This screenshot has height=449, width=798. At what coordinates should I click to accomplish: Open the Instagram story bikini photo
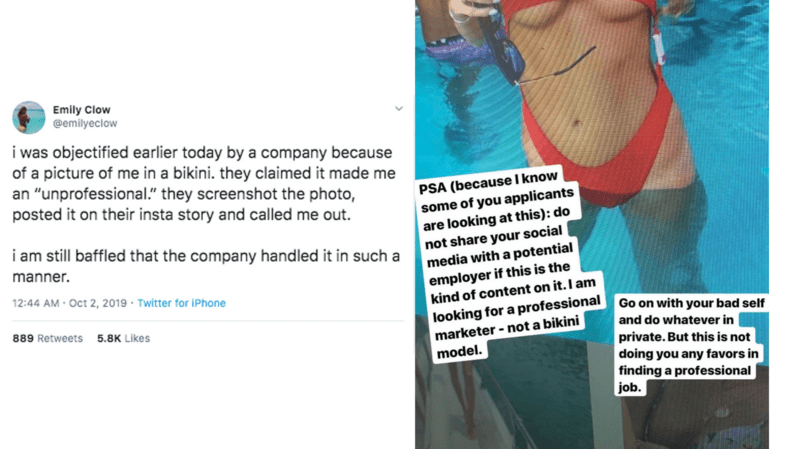click(x=592, y=224)
